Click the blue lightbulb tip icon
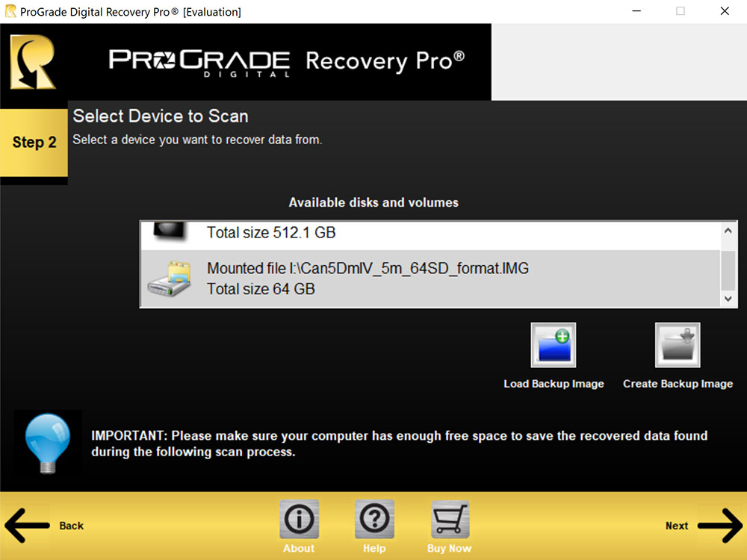 tap(48, 442)
